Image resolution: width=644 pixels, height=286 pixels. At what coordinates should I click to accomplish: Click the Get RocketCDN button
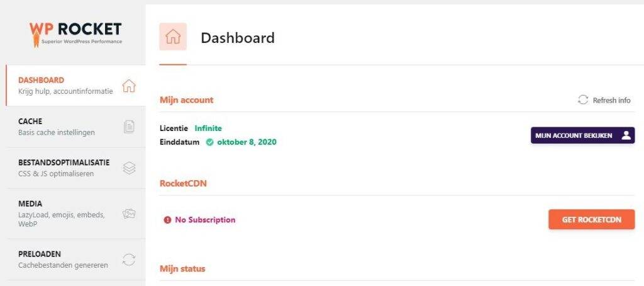591,219
